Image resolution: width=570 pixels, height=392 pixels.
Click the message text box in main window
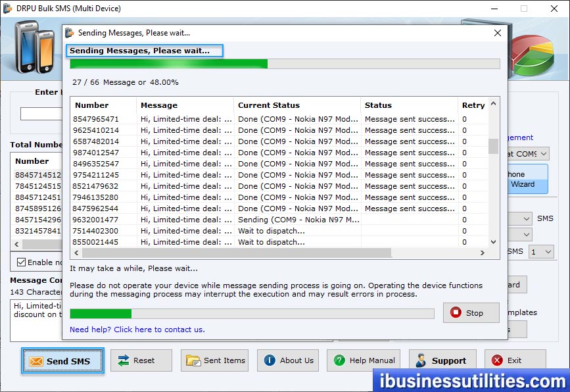pyautogui.click(x=36, y=320)
